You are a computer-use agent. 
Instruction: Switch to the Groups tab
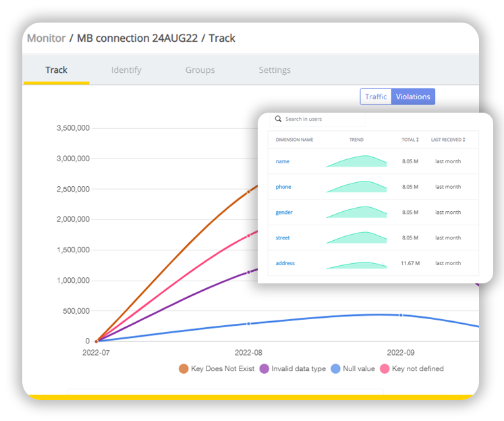click(200, 70)
